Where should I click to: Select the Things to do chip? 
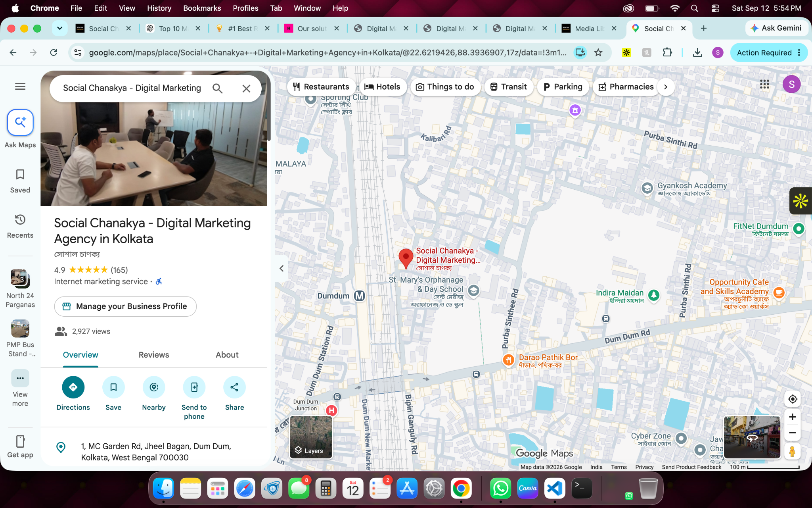point(445,87)
